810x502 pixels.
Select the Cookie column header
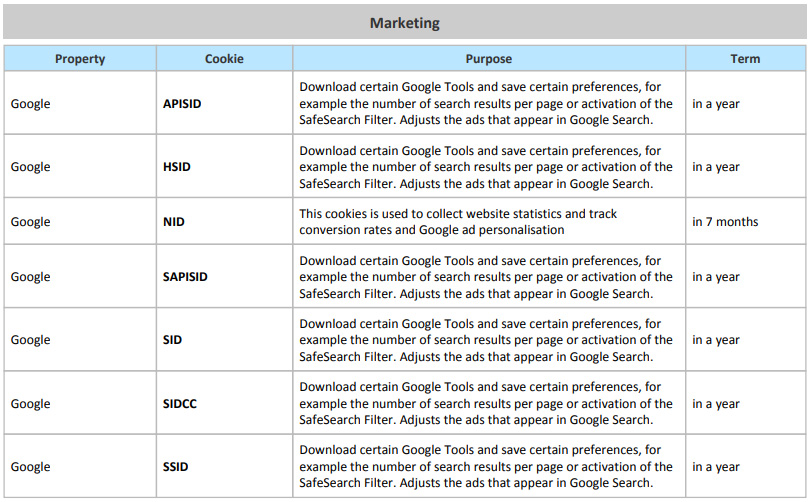[x=224, y=58]
